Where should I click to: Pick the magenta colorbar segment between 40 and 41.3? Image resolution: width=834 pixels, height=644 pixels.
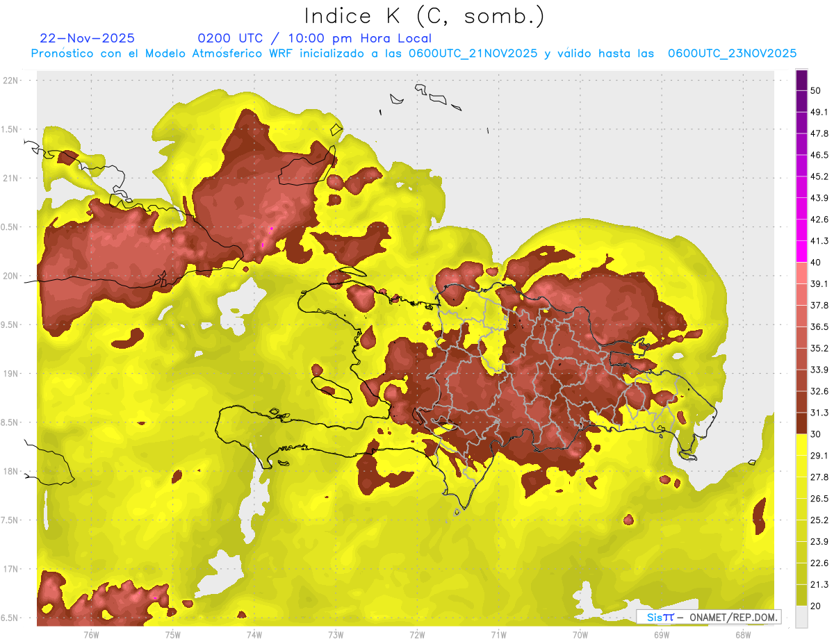pos(801,251)
